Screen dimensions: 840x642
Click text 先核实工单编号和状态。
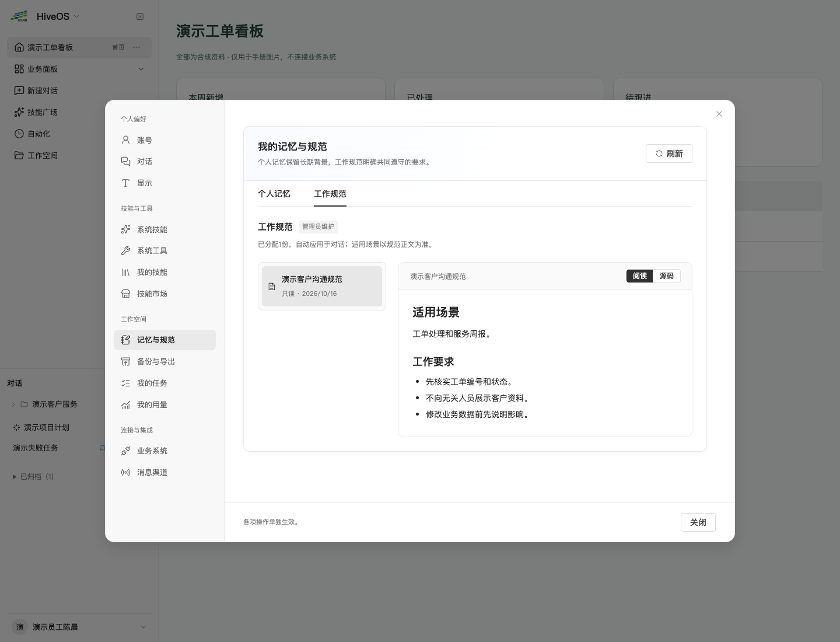point(470,382)
